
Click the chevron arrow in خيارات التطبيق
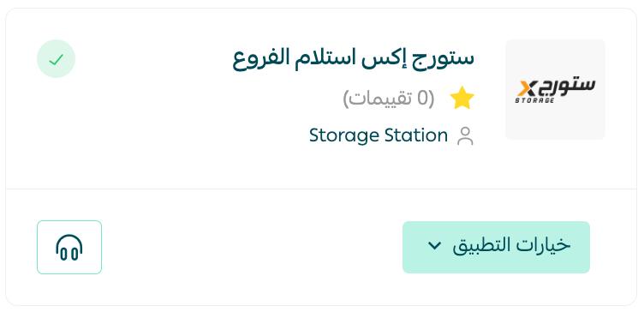tap(434, 246)
